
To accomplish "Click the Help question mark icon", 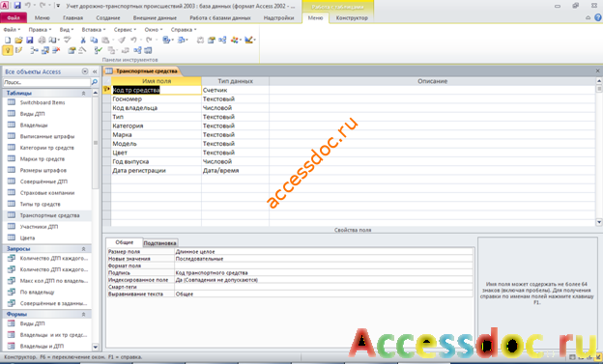I will pos(597,17).
